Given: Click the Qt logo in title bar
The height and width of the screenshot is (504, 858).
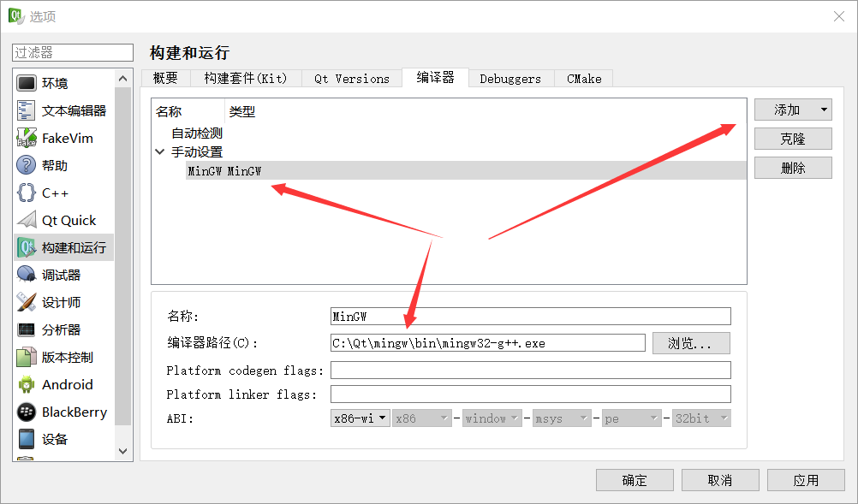Looking at the screenshot, I should click(x=16, y=16).
